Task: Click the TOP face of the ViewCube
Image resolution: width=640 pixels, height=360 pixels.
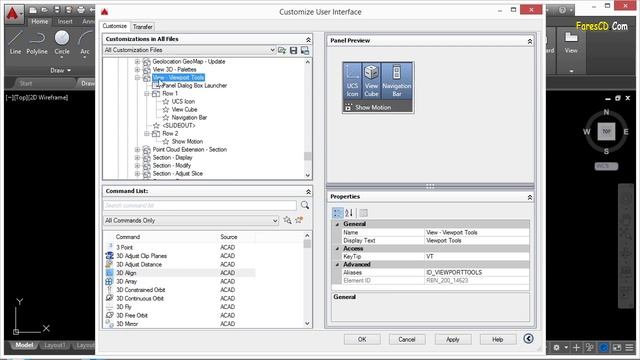Action: click(x=607, y=131)
